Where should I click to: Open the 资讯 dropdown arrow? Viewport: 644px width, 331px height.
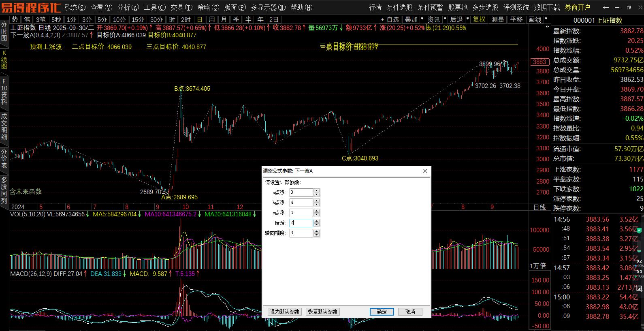(x=445, y=19)
